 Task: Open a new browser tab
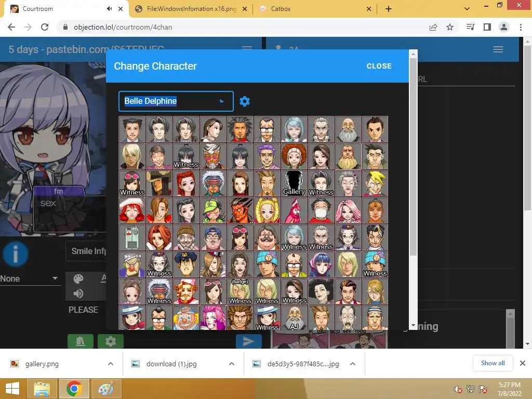pos(389,9)
